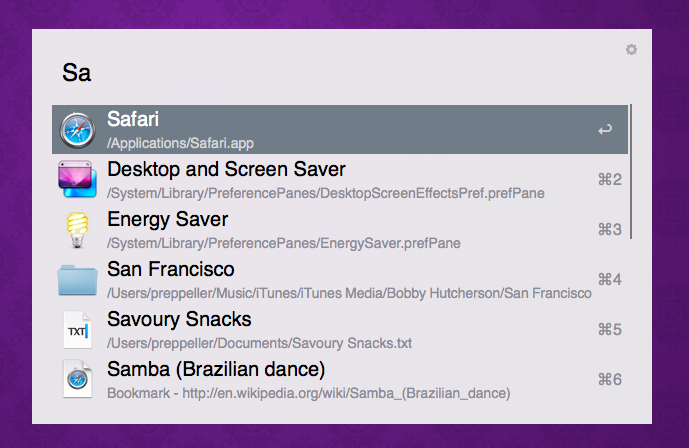Image resolution: width=689 pixels, height=448 pixels.
Task: Click the Desktop and Screen Saver icon
Action: [x=77, y=180]
